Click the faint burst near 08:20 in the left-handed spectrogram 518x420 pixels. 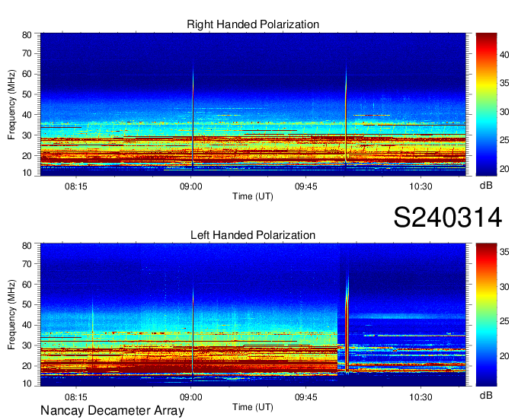coord(92,333)
